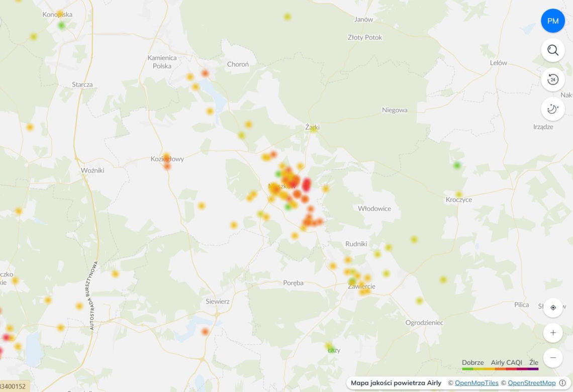Click the Choroń town label
The height and width of the screenshot is (392, 573).
238,64
